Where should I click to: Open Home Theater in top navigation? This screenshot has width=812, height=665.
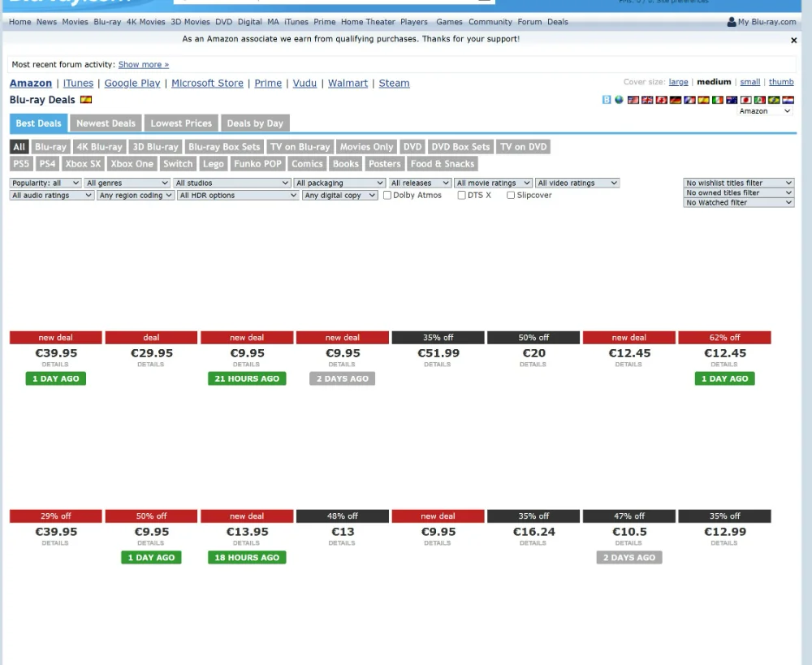coord(368,22)
